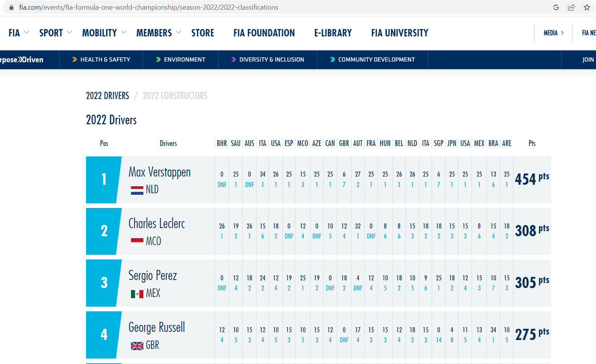The image size is (596, 364).
Task: Click the 'BHR' race column header
Action: 222,143
